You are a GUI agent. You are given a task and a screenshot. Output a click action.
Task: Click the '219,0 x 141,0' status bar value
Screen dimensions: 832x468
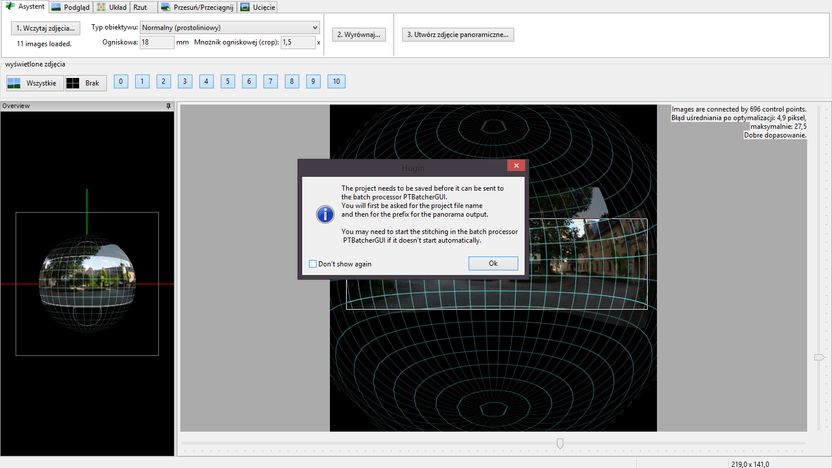[x=750, y=464]
